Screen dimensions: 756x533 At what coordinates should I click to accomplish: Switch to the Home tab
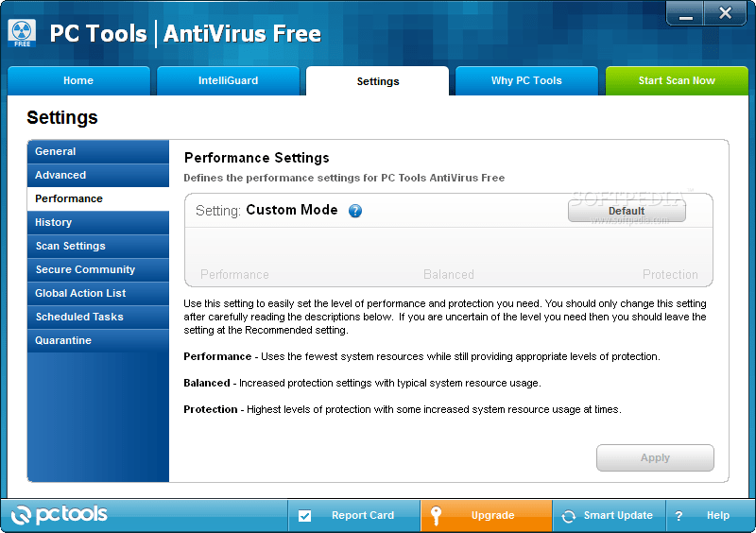coord(78,80)
